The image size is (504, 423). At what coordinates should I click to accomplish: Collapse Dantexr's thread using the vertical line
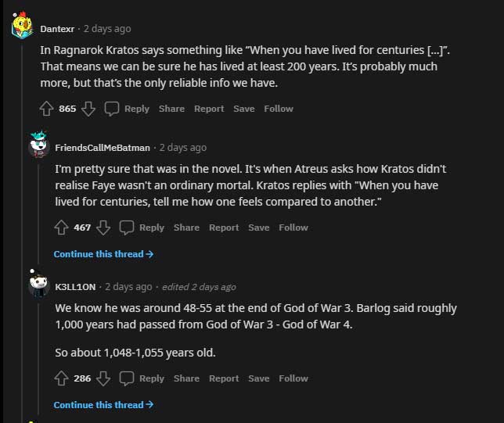click(x=22, y=231)
